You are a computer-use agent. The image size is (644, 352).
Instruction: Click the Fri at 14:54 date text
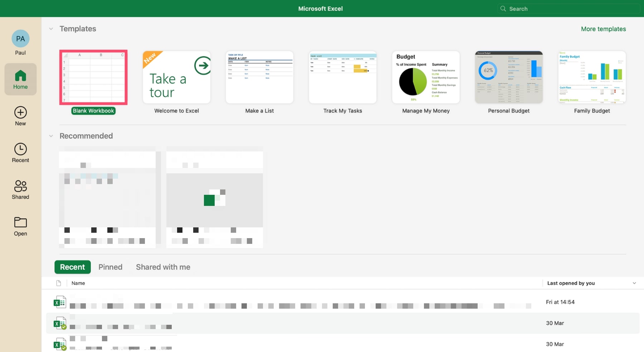pyautogui.click(x=560, y=302)
